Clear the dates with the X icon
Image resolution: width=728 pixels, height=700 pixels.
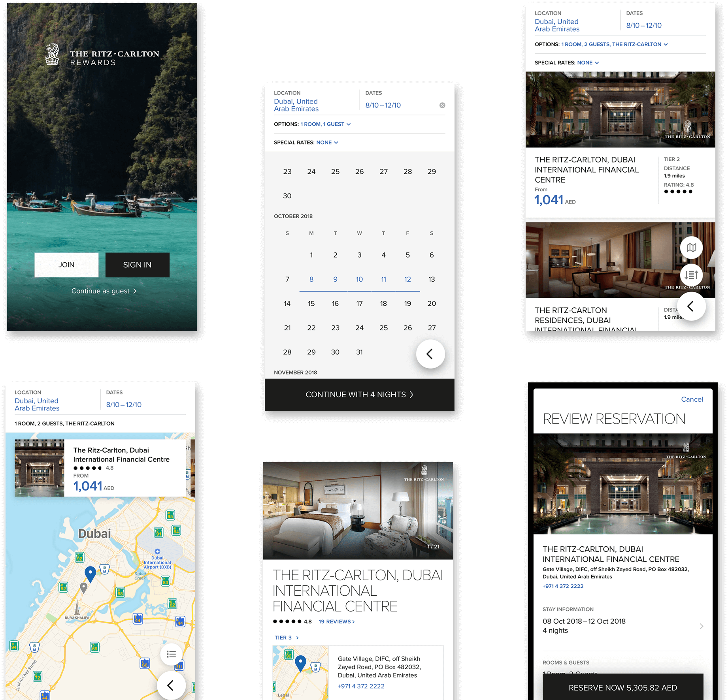pyautogui.click(x=442, y=105)
